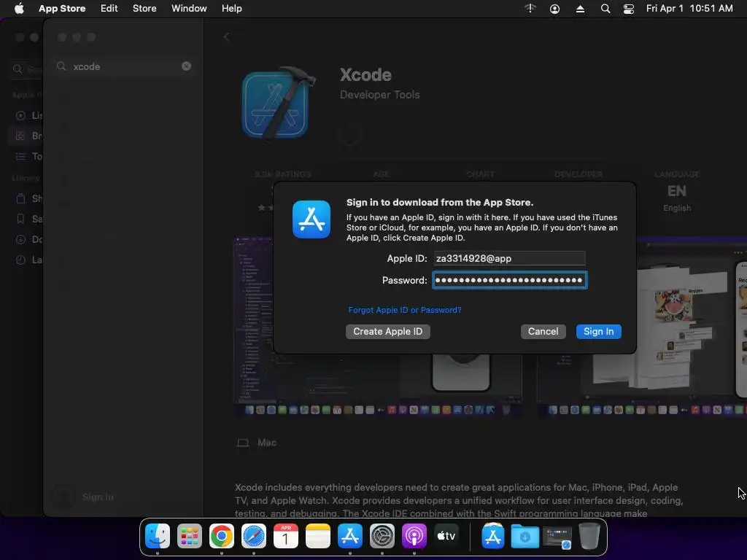
Task: Open App Store from the Dock
Action: coord(350,536)
